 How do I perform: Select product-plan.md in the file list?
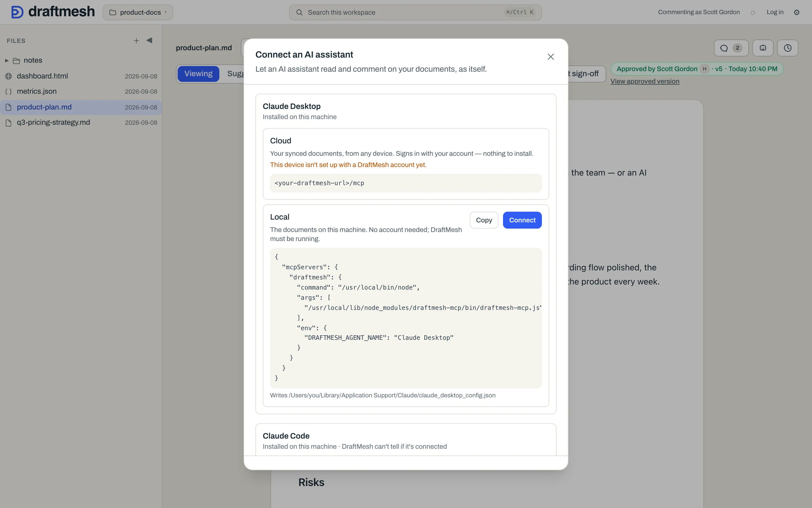point(81,107)
